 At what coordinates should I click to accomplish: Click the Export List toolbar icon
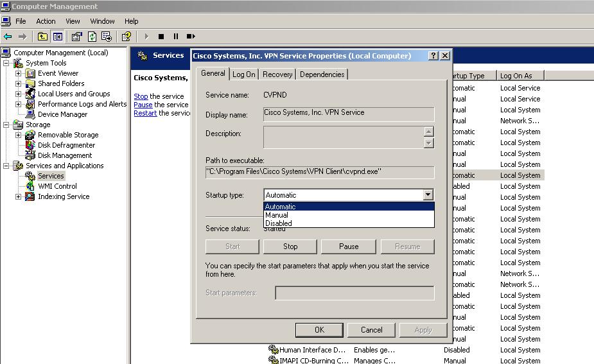click(107, 37)
